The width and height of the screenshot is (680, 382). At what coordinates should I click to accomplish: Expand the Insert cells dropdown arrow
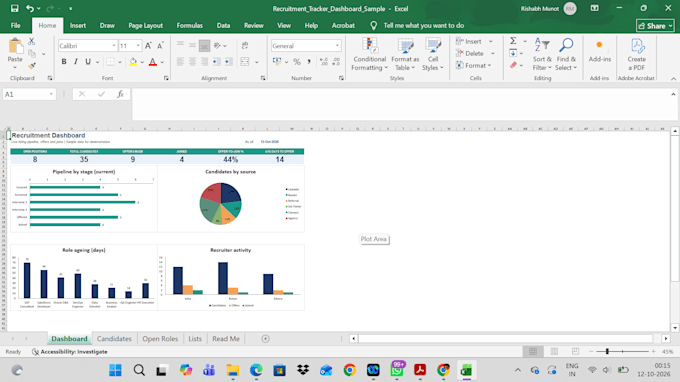tap(490, 41)
